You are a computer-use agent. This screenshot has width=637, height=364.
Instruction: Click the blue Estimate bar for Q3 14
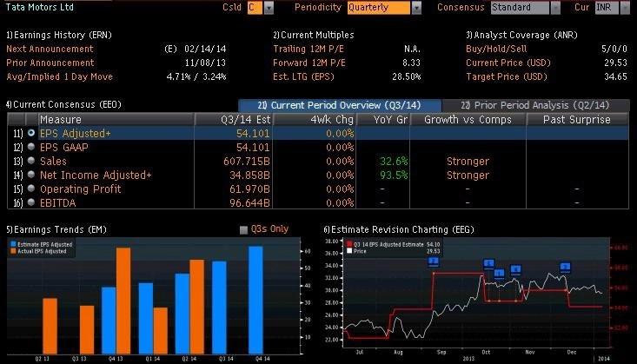pyautogui.click(x=219, y=308)
